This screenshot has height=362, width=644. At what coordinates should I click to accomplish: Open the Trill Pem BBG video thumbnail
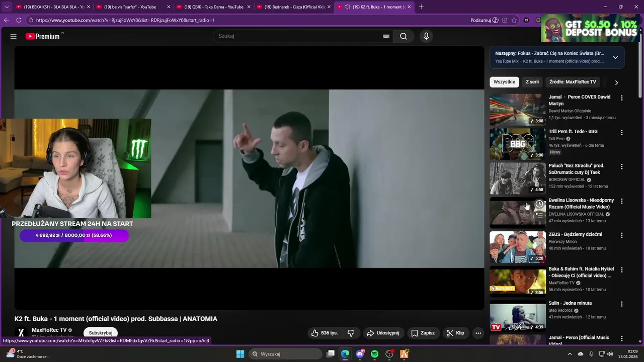tap(518, 144)
